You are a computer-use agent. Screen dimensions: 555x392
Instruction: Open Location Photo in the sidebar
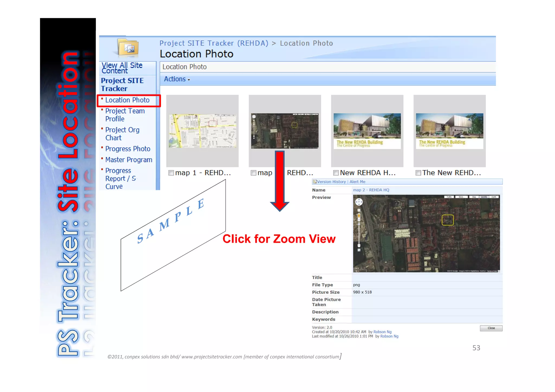tap(127, 100)
